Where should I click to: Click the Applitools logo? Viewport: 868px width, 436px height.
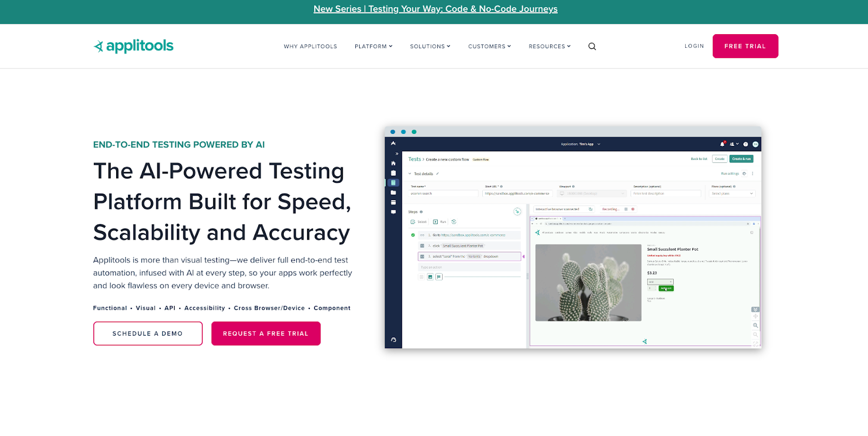[133, 46]
